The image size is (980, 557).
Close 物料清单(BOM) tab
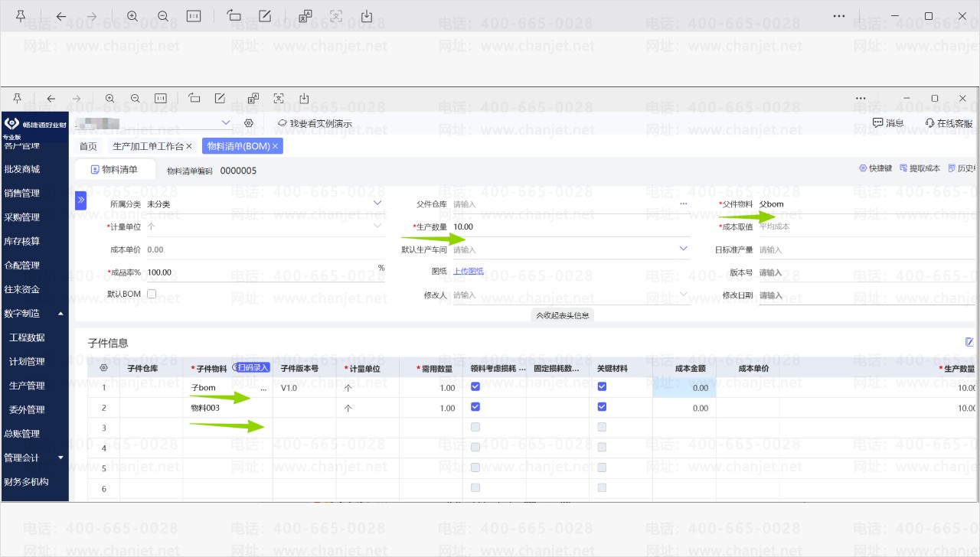pos(275,146)
